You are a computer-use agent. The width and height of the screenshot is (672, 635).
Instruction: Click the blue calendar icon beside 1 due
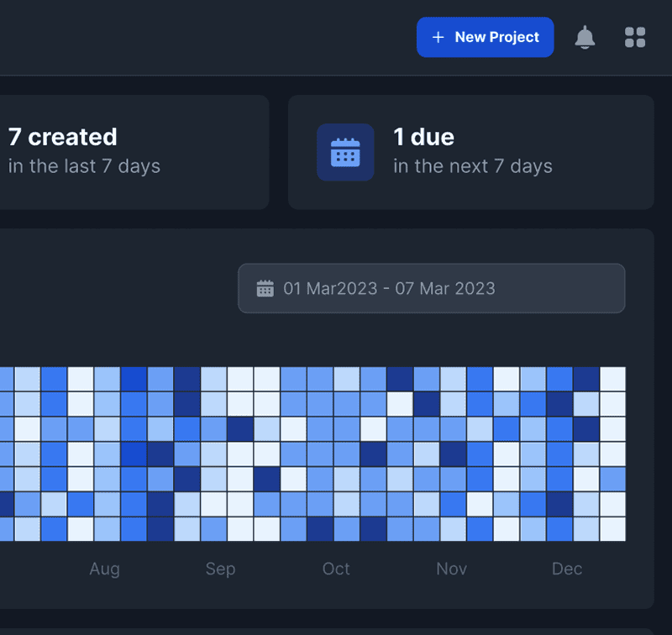pyautogui.click(x=345, y=152)
